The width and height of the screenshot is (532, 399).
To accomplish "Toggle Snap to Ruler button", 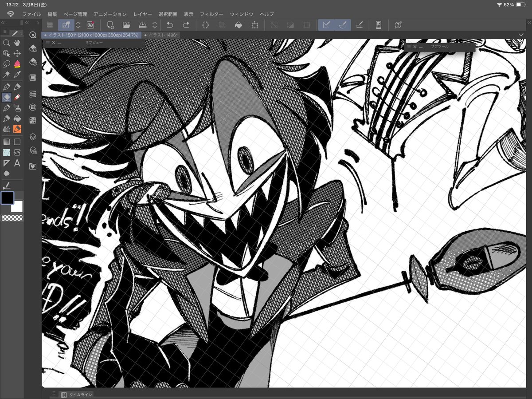I will coord(326,25).
